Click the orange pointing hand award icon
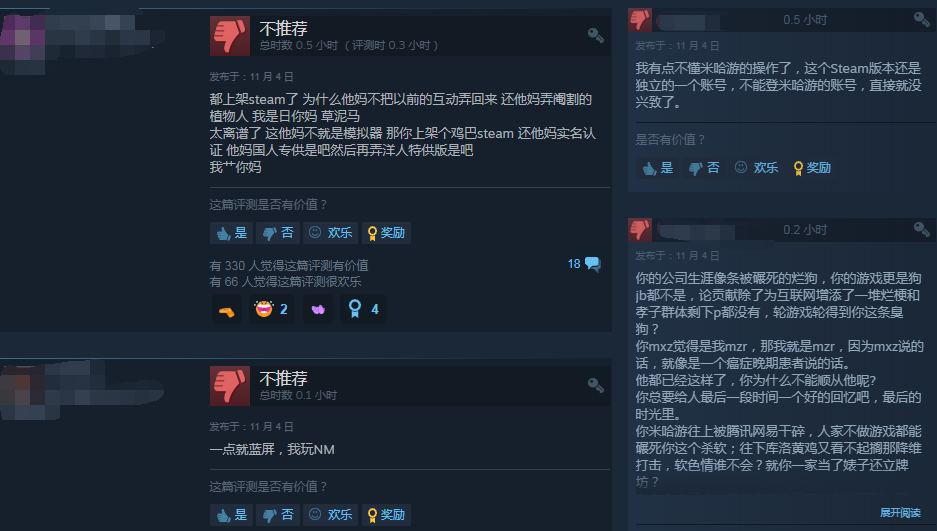This screenshot has height=531, width=937. pyautogui.click(x=226, y=309)
